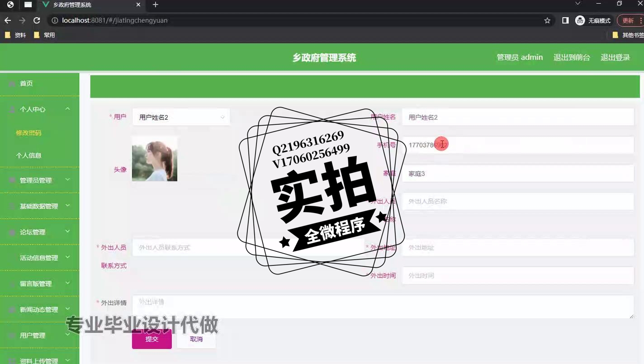Click the 外出时间 input field
The image size is (644, 364).
518,275
